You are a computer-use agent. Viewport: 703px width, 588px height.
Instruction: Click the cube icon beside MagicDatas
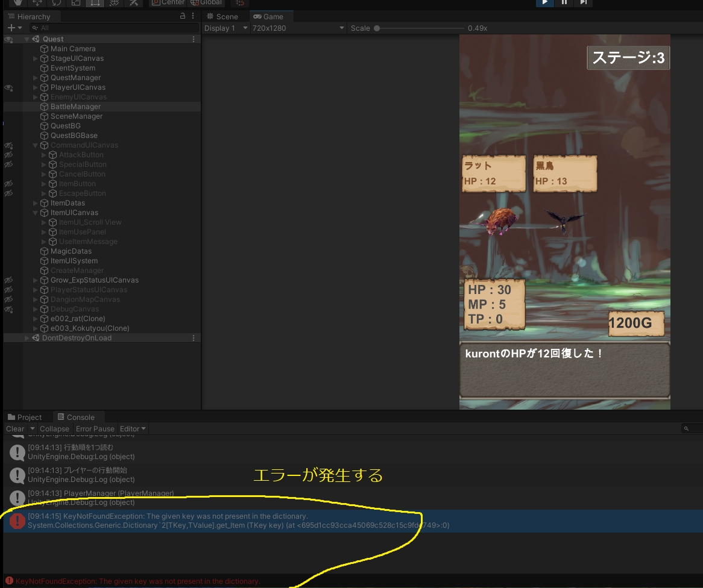(x=45, y=251)
